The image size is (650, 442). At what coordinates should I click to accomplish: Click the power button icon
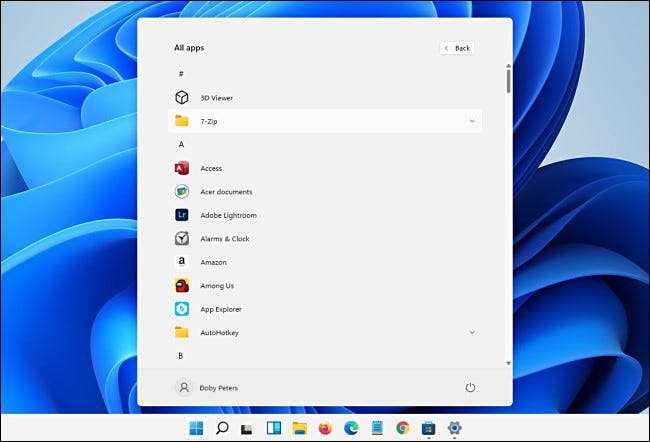coord(470,388)
